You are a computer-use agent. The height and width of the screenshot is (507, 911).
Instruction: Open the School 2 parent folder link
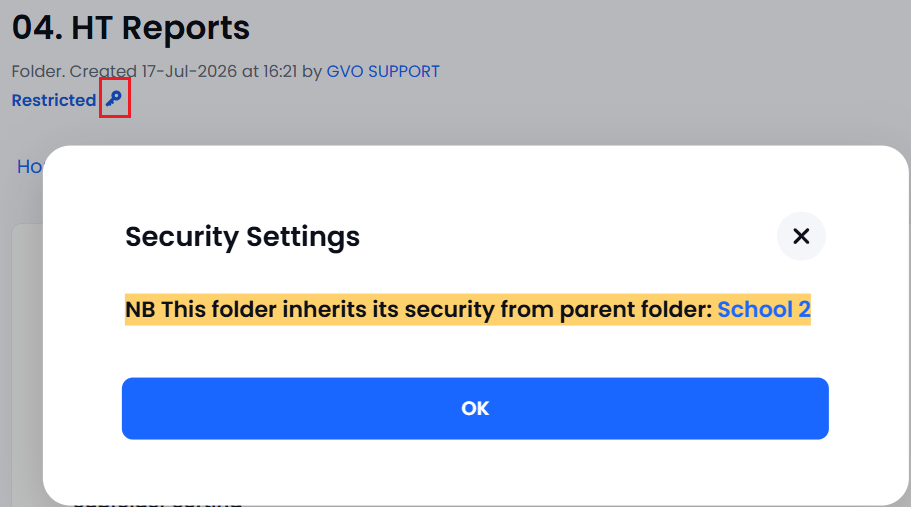764,310
